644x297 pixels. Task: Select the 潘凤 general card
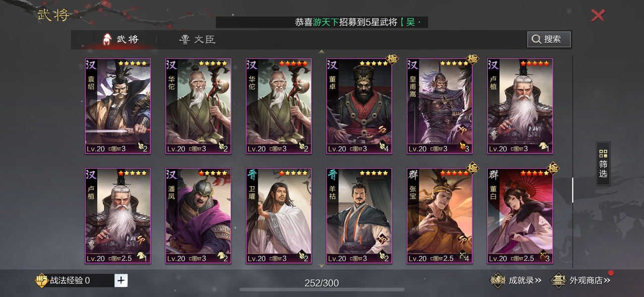198,216
